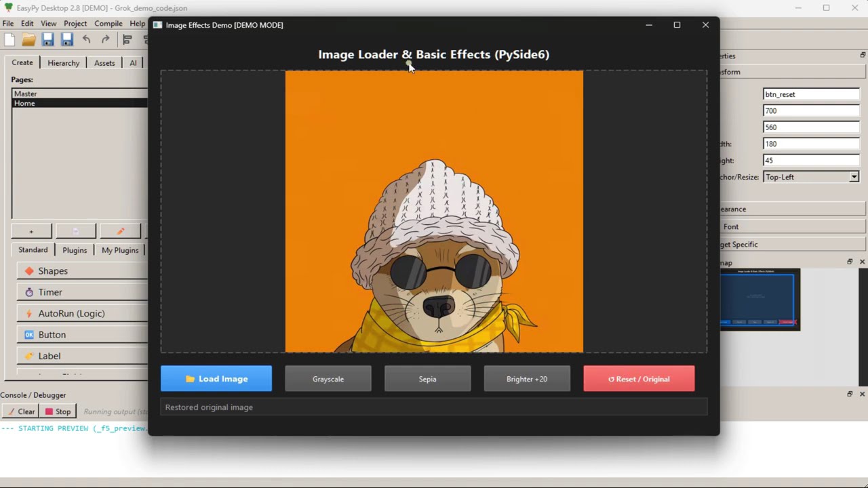Viewport: 868px width, 488px height.
Task: Edit the field containing 560
Action: (812, 127)
